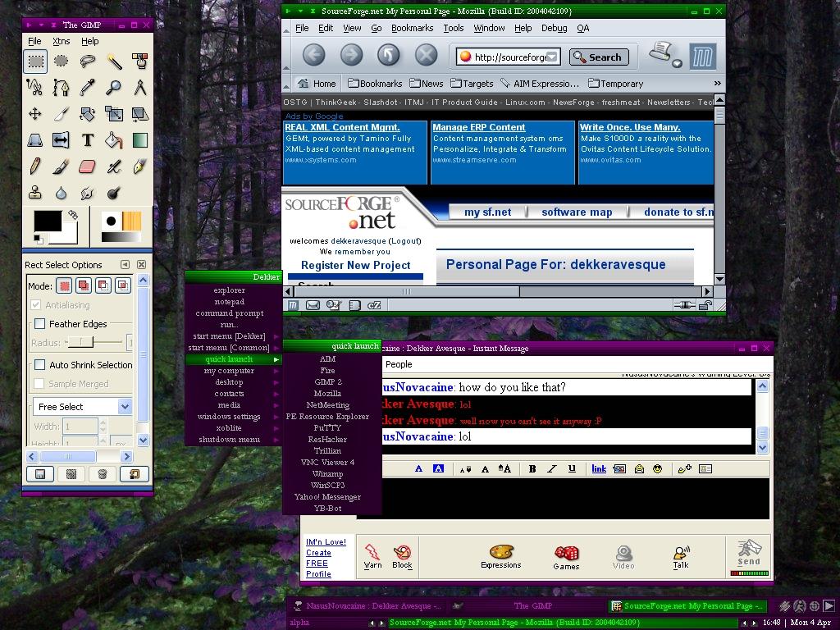
Task: Click the Block icon in the AIM window
Action: [x=402, y=557]
